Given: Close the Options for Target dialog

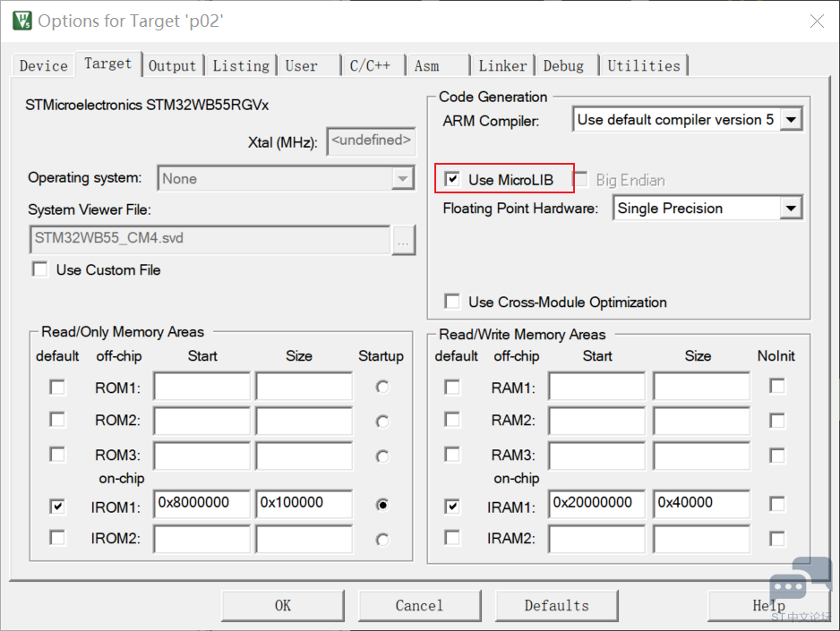Looking at the screenshot, I should pos(817,21).
